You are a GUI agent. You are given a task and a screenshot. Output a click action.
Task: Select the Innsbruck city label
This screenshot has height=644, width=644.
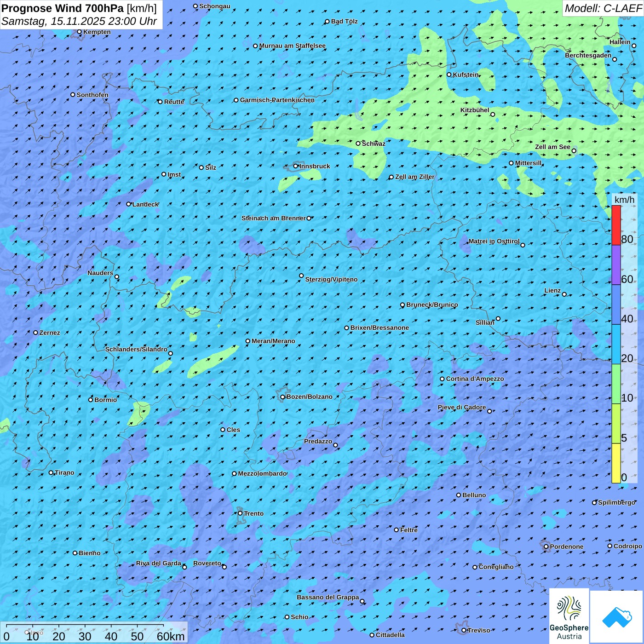click(x=315, y=166)
